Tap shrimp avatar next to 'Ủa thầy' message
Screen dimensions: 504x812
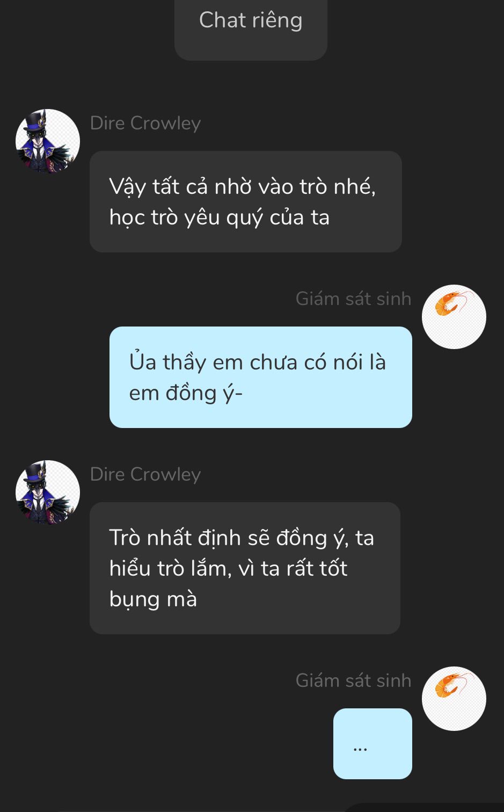tap(454, 317)
